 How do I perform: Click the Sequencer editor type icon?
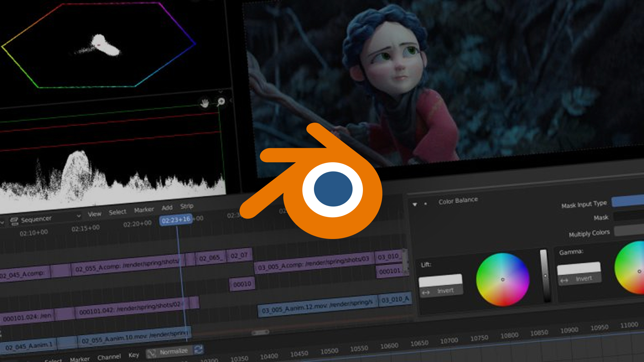click(14, 221)
